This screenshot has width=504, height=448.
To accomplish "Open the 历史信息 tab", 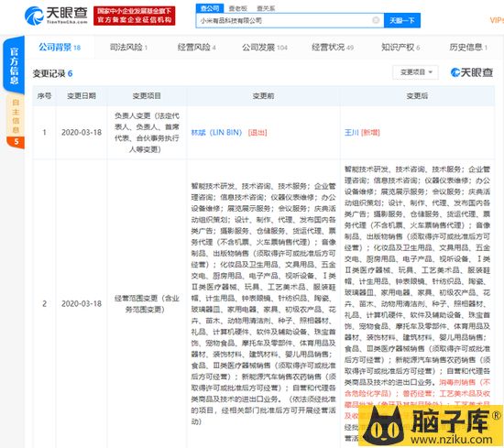I will [468, 48].
